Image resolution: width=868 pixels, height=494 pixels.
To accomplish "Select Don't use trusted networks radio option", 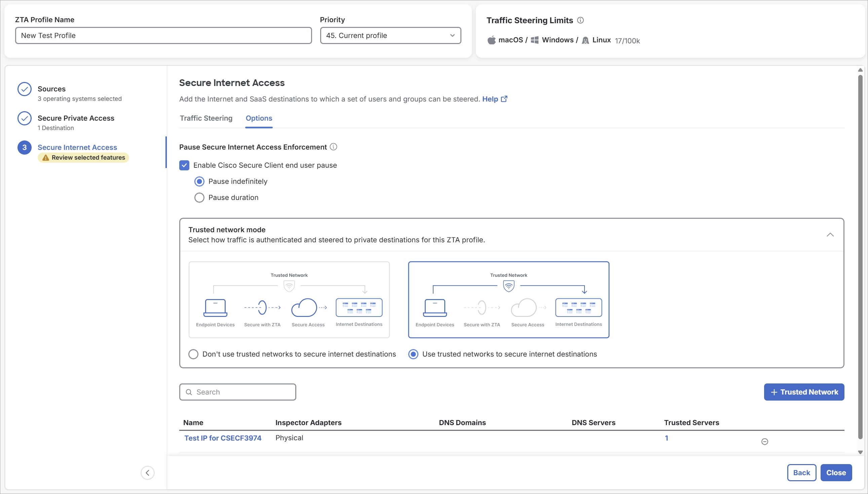I will 193,354.
